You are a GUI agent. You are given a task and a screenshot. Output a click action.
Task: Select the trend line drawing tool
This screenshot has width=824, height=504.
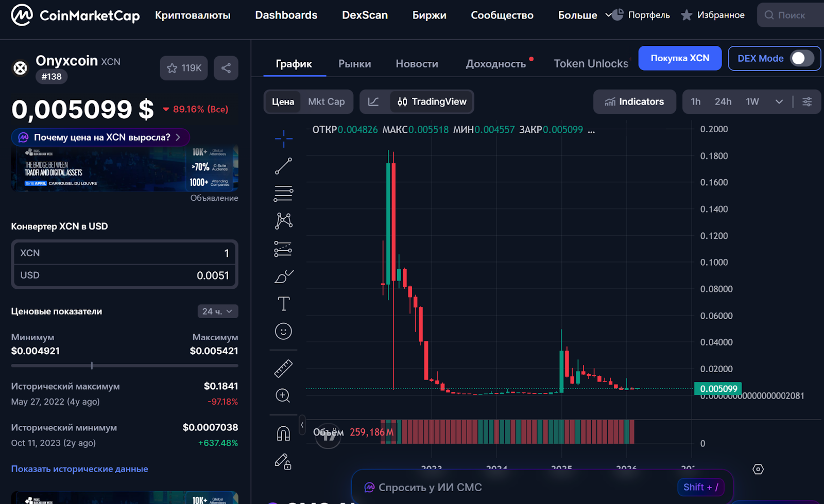tap(283, 166)
